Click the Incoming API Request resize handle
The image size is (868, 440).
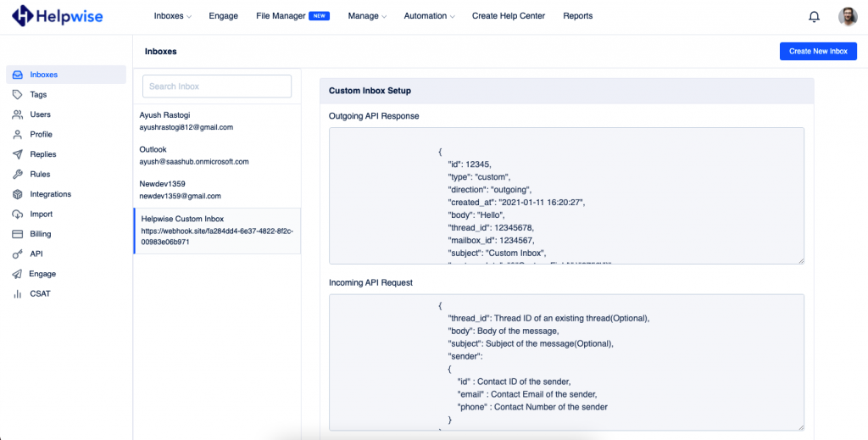[800, 427]
